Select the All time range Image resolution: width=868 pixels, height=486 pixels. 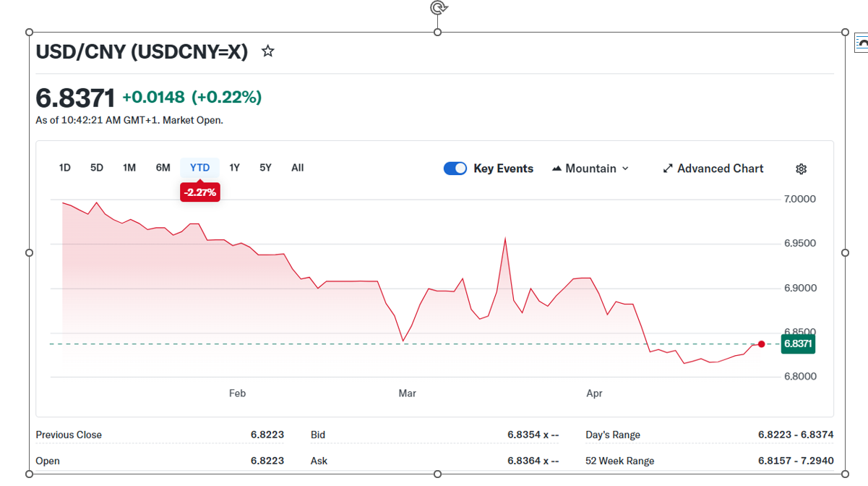297,168
